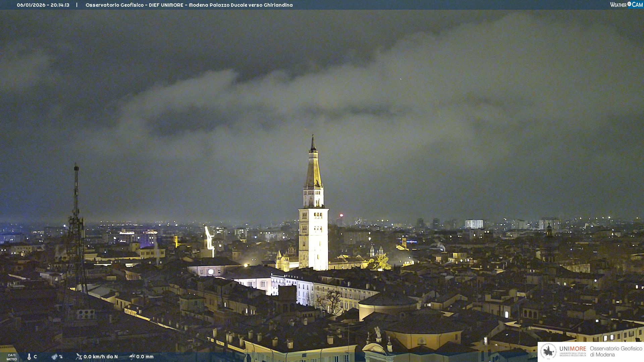Click the wind anemometer icon

(x=79, y=357)
